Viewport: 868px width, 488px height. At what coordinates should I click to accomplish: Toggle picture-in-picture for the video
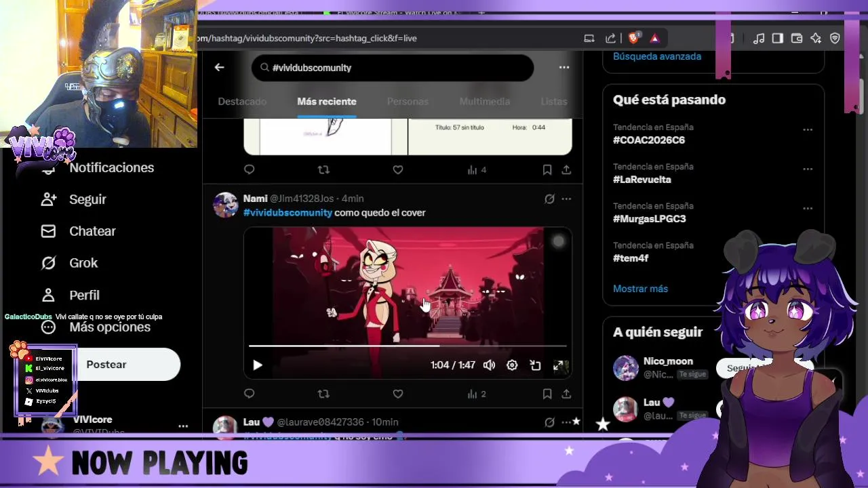tap(535, 365)
